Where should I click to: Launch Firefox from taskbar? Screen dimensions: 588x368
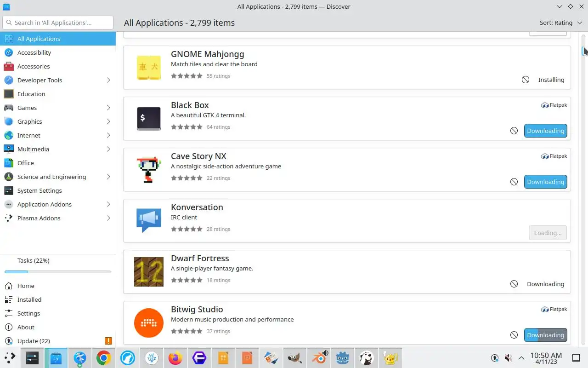coord(175,358)
